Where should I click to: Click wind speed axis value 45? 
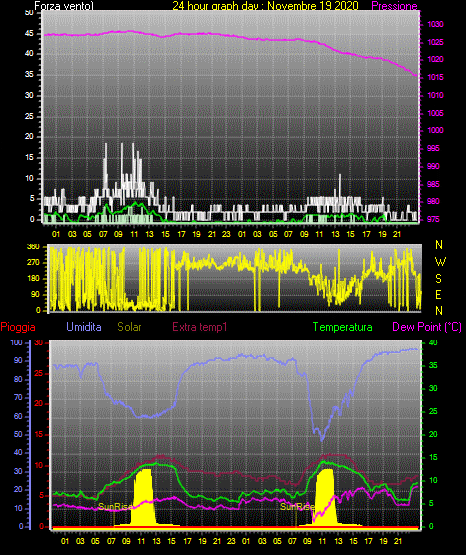click(29, 34)
